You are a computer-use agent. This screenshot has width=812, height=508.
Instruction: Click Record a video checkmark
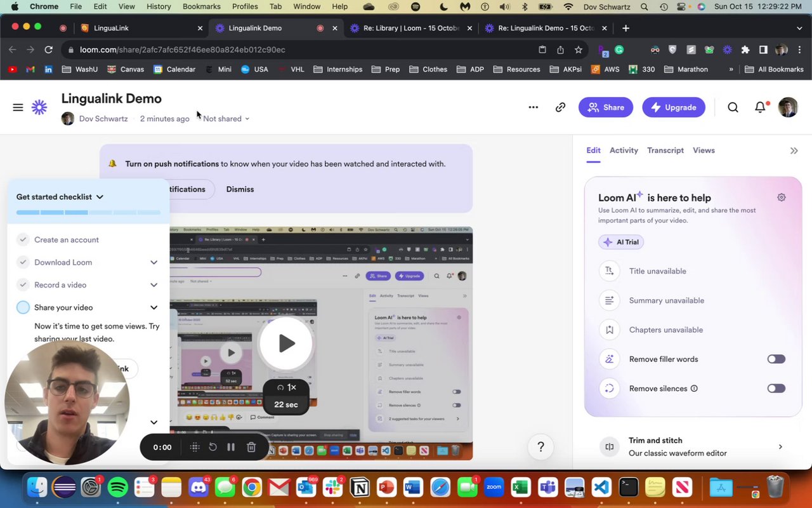coord(23,284)
